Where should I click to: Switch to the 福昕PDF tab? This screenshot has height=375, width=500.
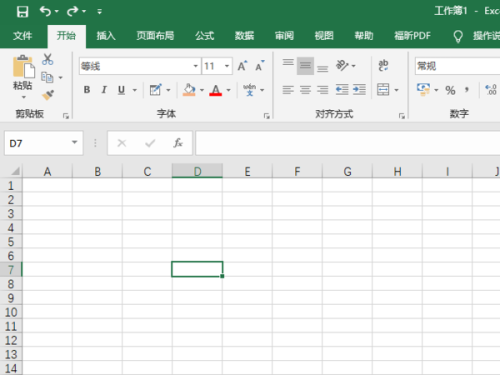click(412, 36)
